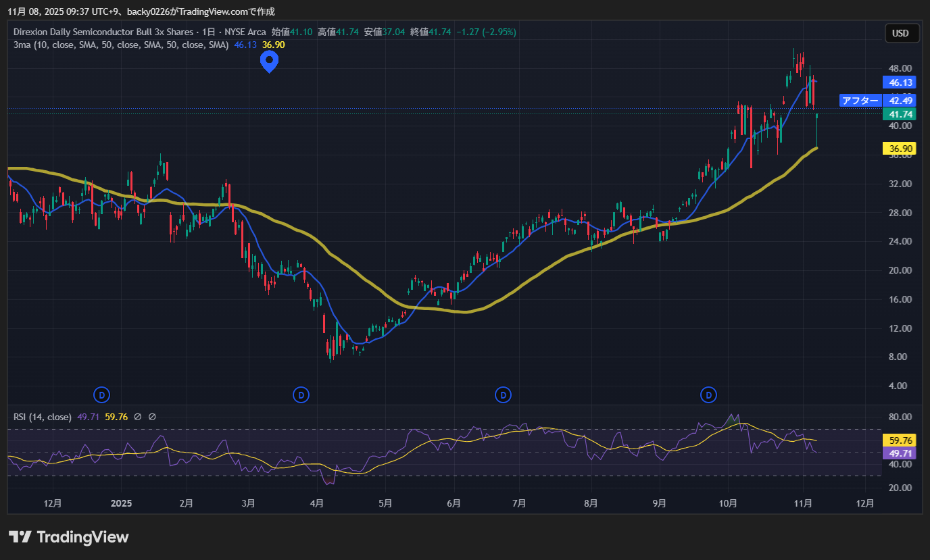Screen dimensions: 930x560
Task: Click the Direxion Daily Semiconductor Bull symbol title
Action: [x=103, y=32]
